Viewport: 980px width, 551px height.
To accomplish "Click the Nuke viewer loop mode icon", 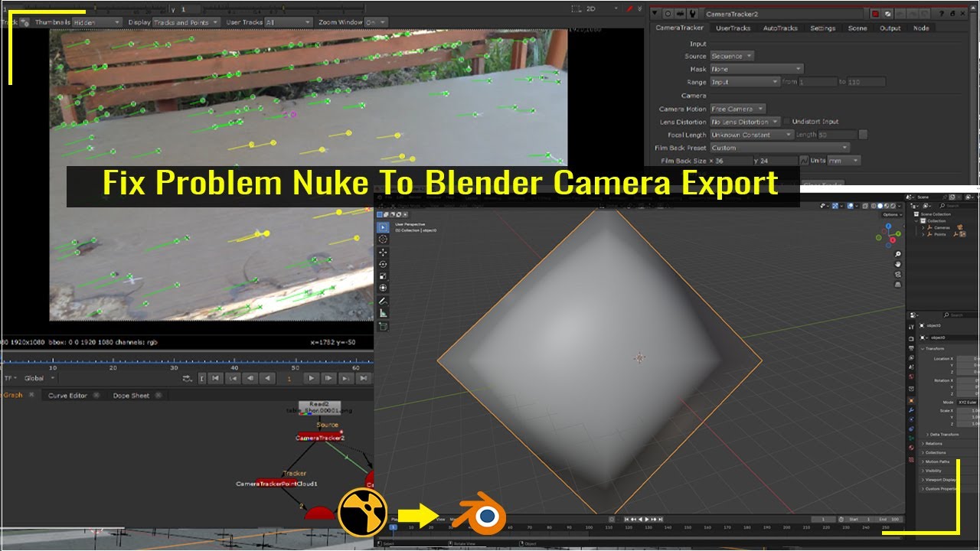I will [x=188, y=378].
